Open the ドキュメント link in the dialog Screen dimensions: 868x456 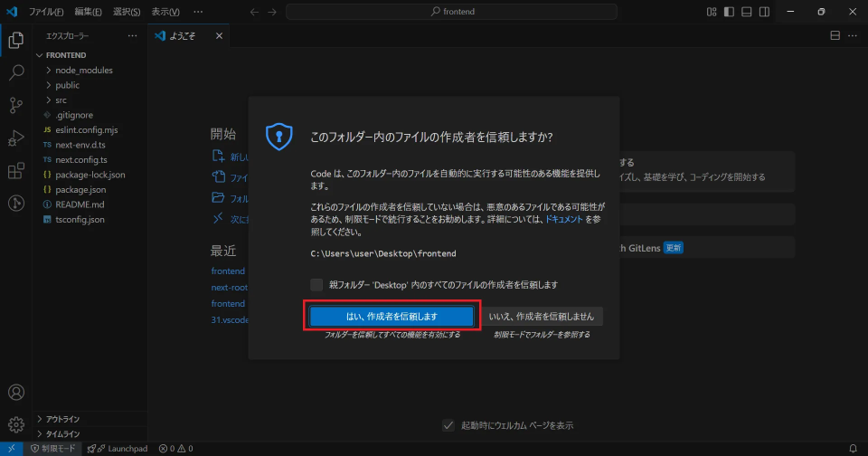pyautogui.click(x=564, y=220)
